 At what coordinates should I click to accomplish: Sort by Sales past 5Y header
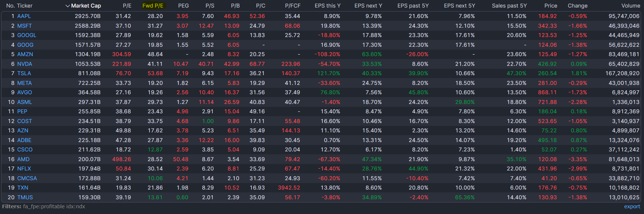(509, 6)
